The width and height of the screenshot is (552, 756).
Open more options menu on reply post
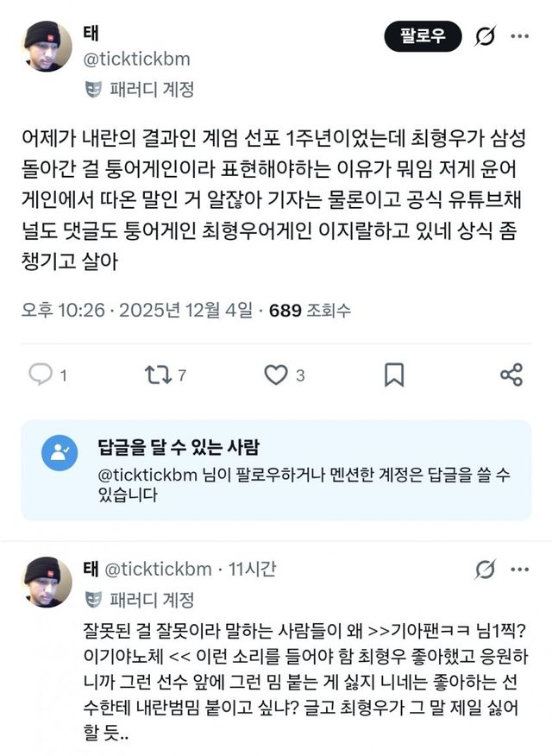point(520,570)
